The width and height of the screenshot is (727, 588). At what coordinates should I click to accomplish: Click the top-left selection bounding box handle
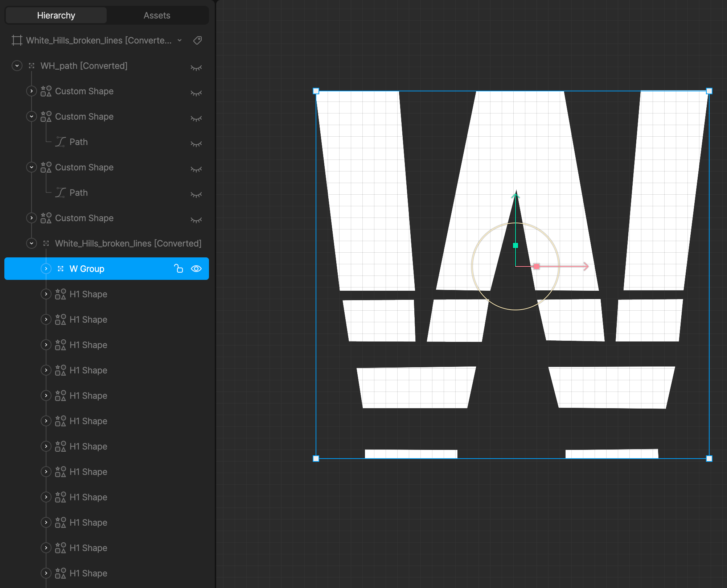[316, 91]
